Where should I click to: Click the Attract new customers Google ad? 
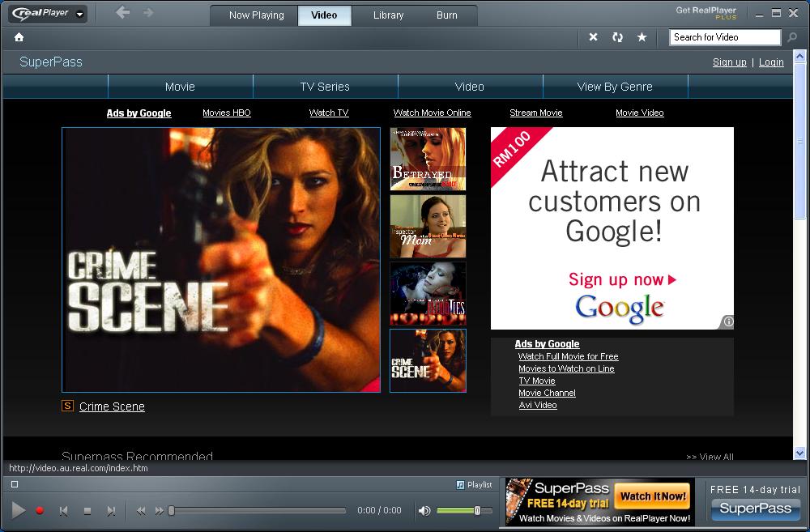pyautogui.click(x=612, y=228)
